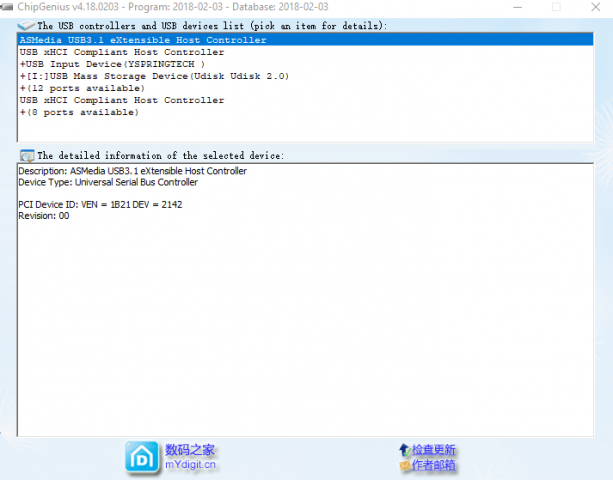Click the 检查更新 check update link
The width and height of the screenshot is (613, 480).
[434, 450]
